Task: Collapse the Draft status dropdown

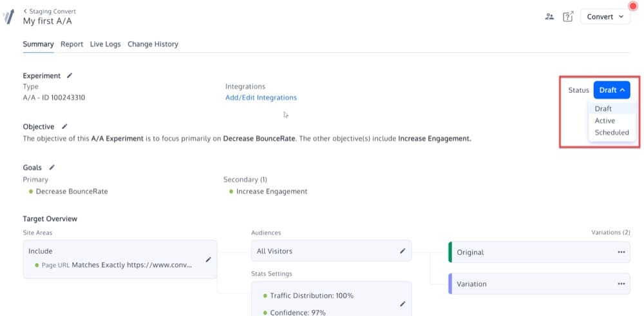Action: pyautogui.click(x=611, y=90)
